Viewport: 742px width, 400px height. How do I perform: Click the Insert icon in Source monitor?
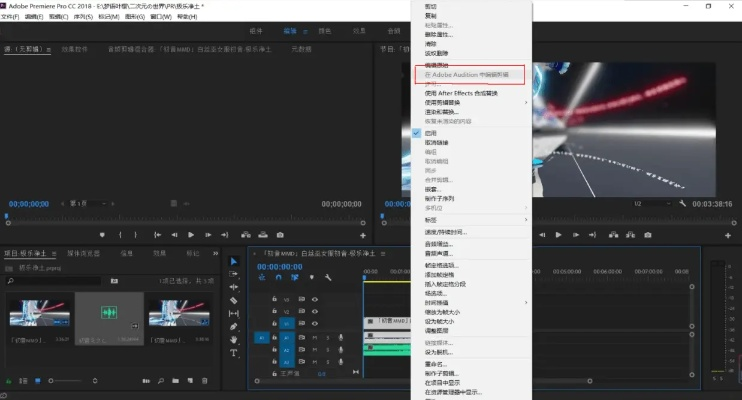point(246,235)
